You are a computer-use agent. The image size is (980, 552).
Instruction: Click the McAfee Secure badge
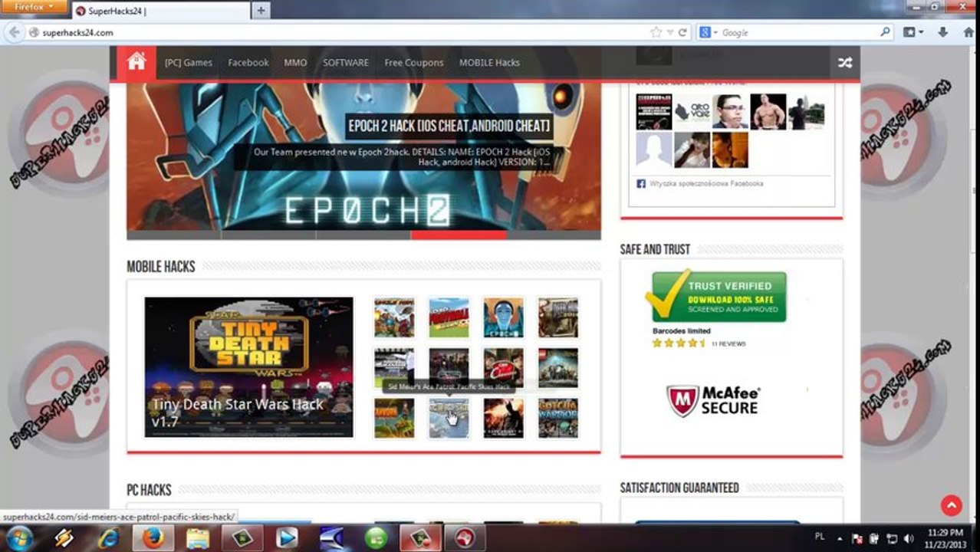713,400
